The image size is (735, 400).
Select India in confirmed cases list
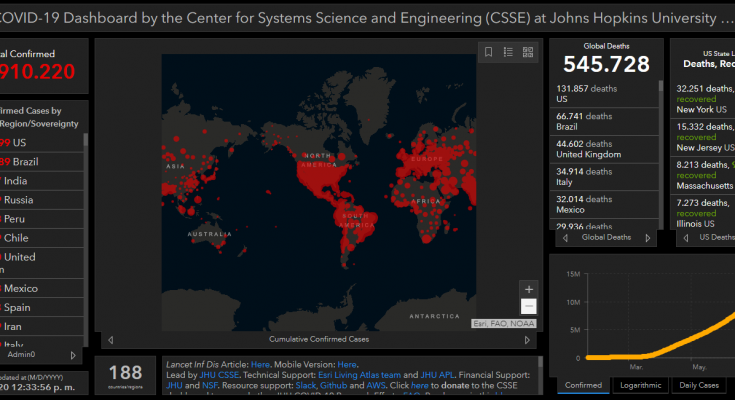point(42,181)
